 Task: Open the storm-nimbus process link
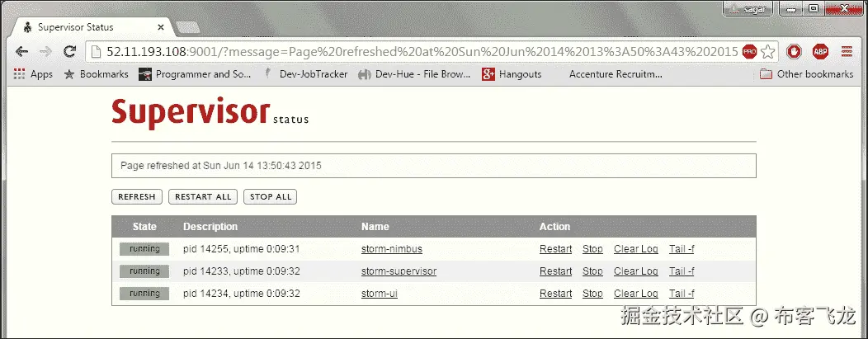click(392, 249)
